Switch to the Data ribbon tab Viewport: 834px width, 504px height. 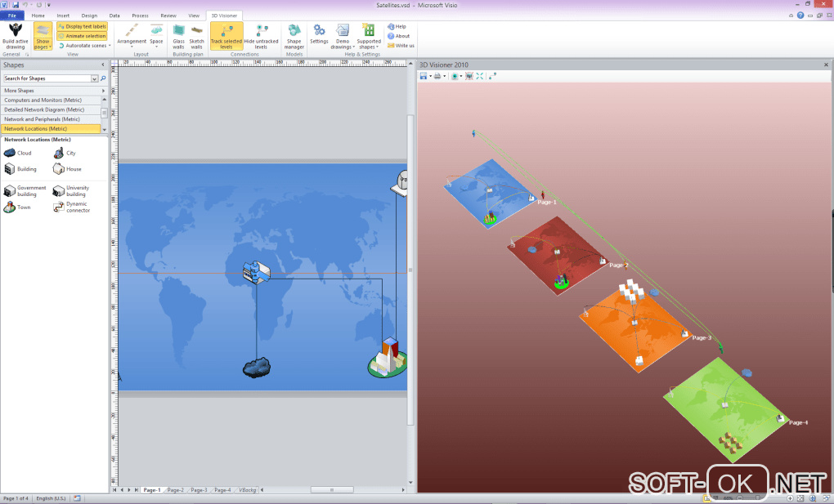click(x=114, y=16)
